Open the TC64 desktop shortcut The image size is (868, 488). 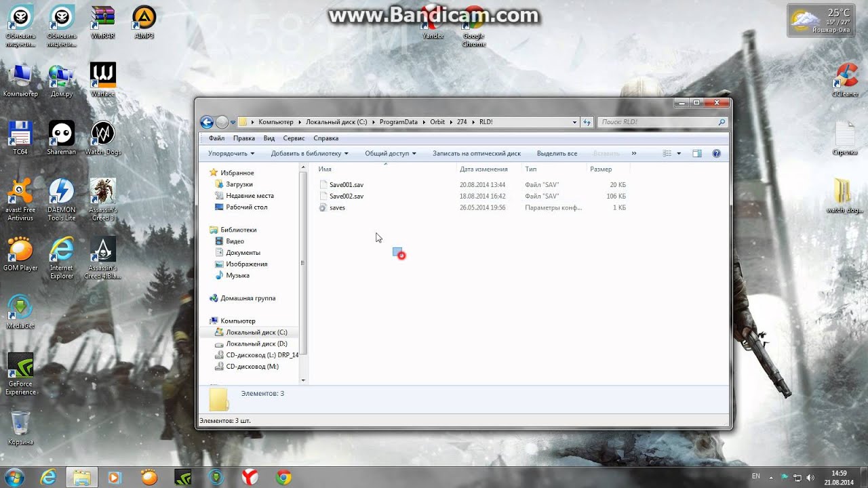click(20, 138)
